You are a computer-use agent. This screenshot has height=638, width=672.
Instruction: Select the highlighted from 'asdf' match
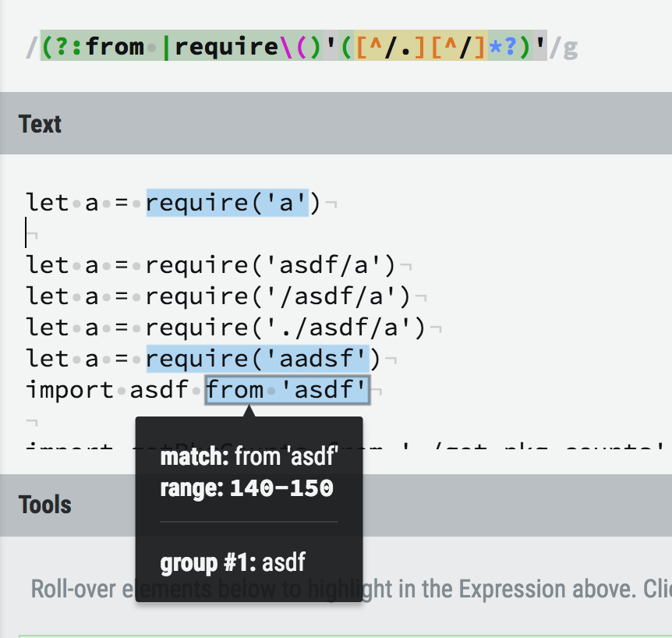287,389
